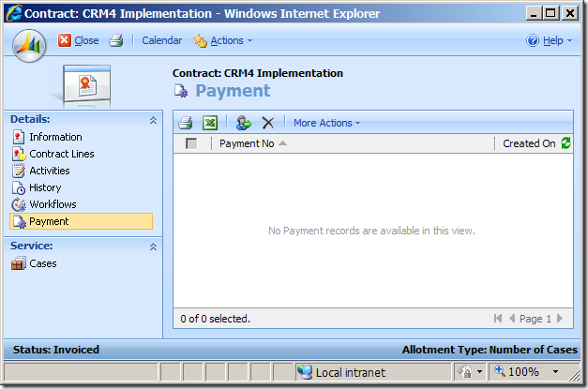Open the More Actions dropdown

326,123
